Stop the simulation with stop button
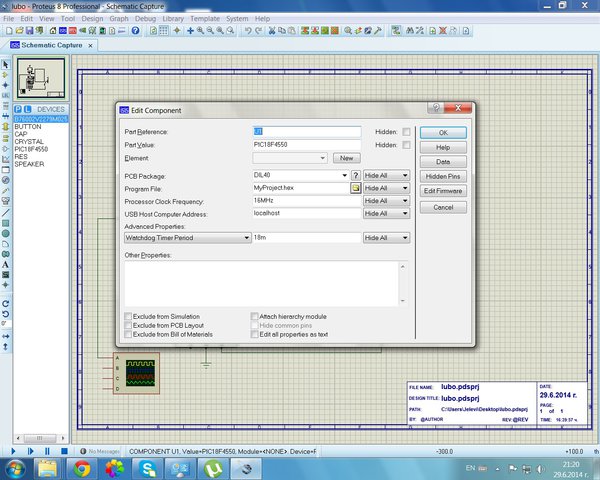Viewport: 600px width, 480px height. (x=64, y=451)
